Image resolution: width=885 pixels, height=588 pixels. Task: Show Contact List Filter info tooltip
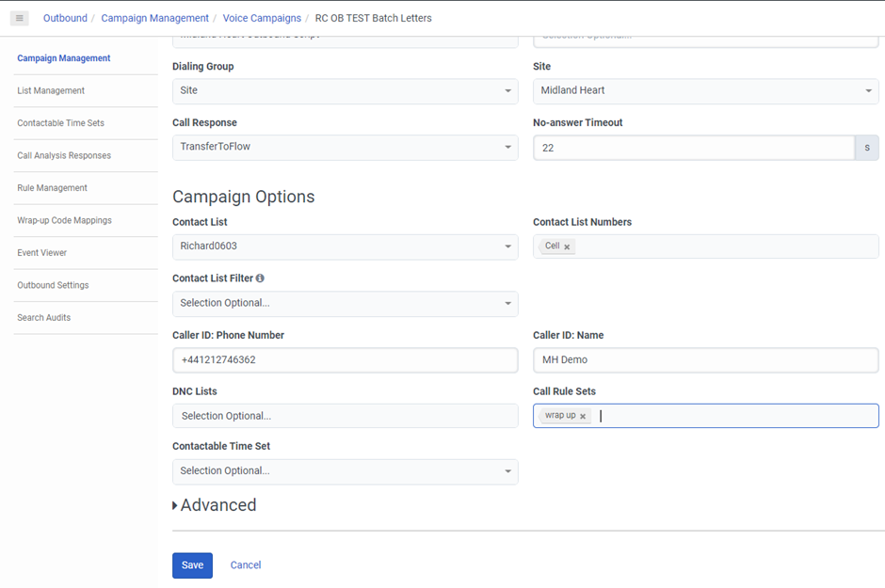click(260, 278)
